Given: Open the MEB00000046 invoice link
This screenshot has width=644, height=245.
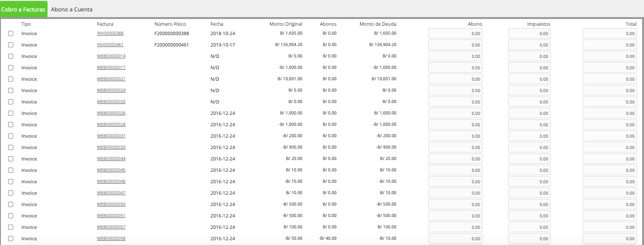Looking at the screenshot, I should tap(111, 181).
